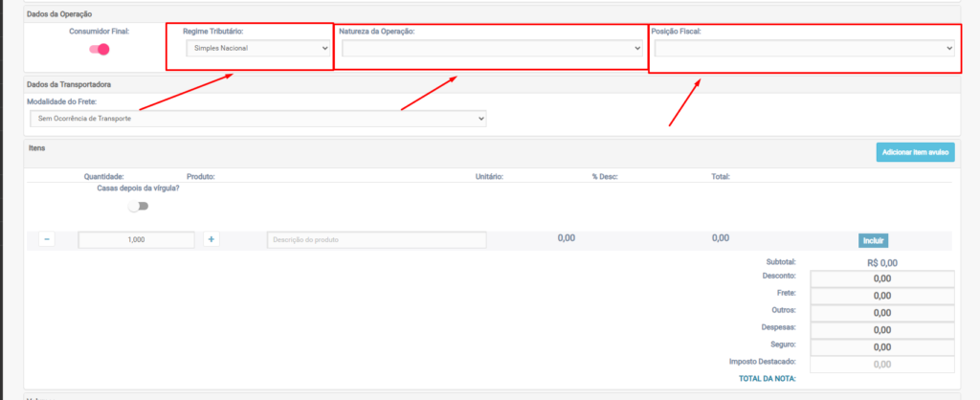Open the Regime Tributário dropdown
980x400 pixels.
coord(257,48)
